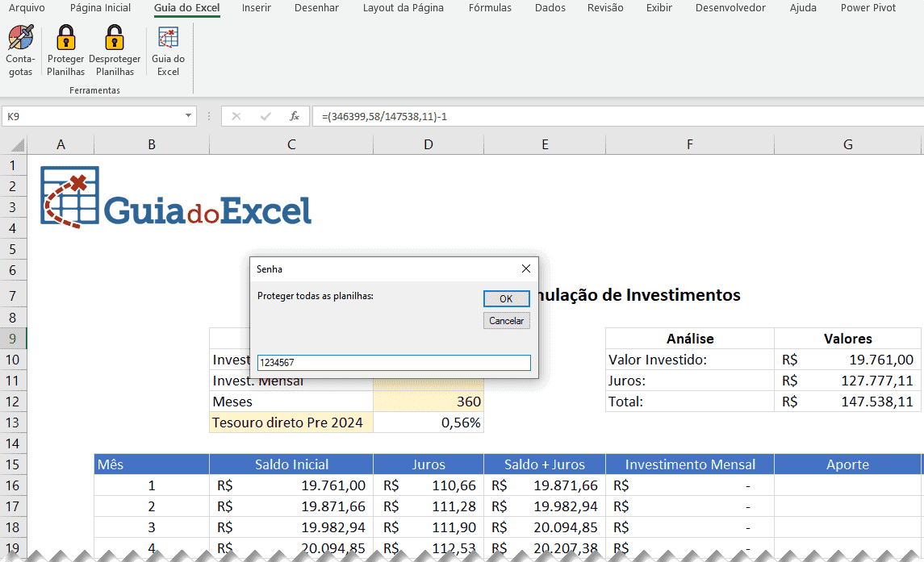Image resolution: width=924 pixels, height=562 pixels.
Task: Click the Guia do Excel logo image
Action: pyautogui.click(x=176, y=198)
